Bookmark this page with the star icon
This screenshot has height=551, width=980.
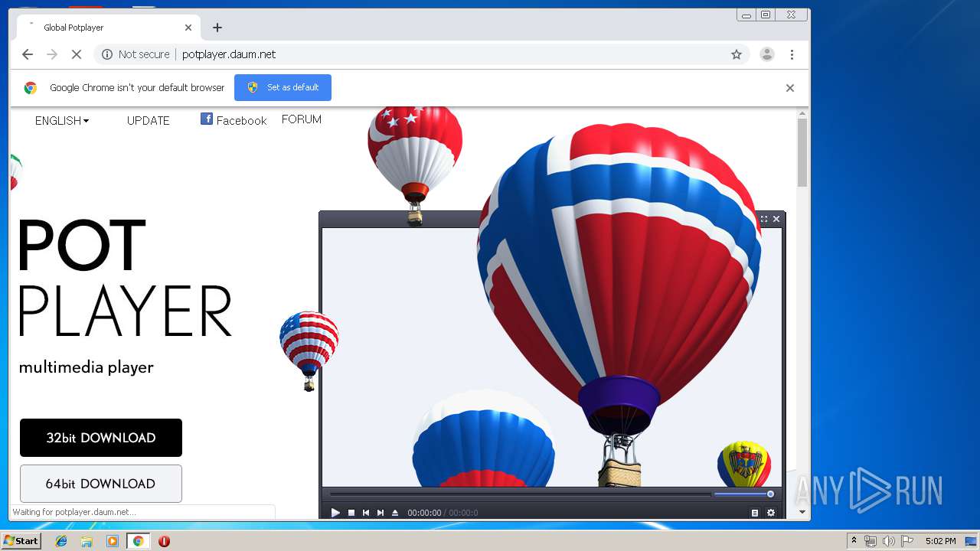point(737,54)
